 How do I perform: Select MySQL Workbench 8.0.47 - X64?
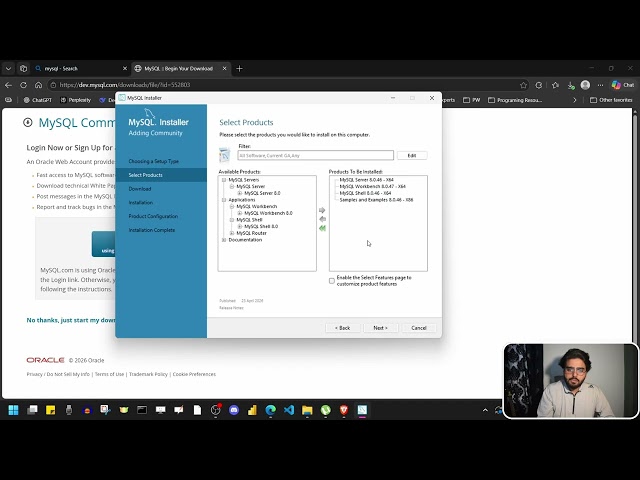tap(372, 186)
